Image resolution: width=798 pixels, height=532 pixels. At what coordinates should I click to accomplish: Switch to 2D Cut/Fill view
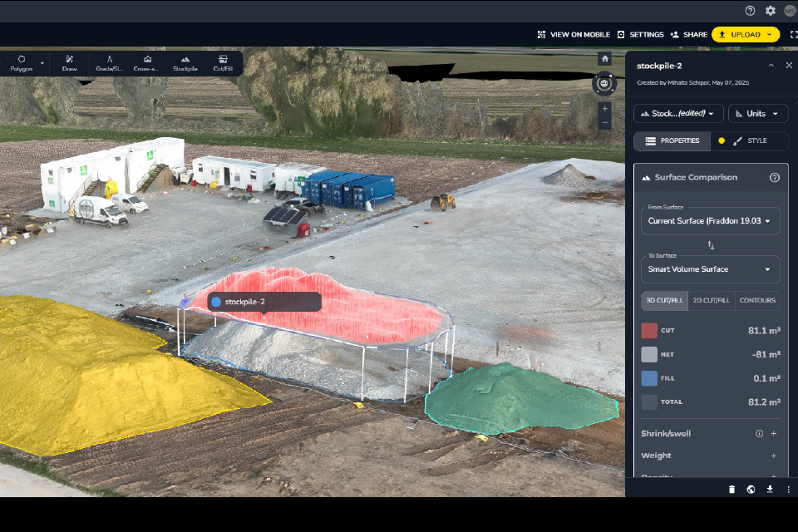tap(712, 300)
